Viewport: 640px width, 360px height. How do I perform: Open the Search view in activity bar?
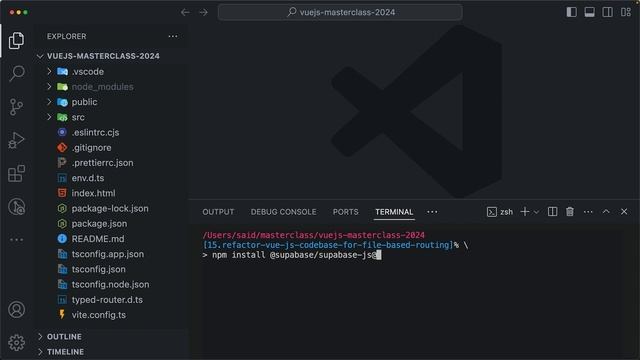[x=16, y=73]
